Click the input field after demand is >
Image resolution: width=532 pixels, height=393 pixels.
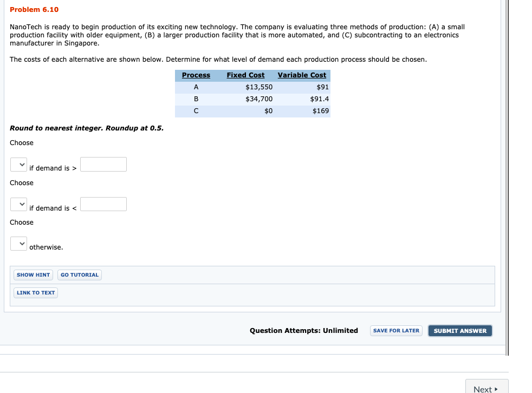tap(102, 164)
